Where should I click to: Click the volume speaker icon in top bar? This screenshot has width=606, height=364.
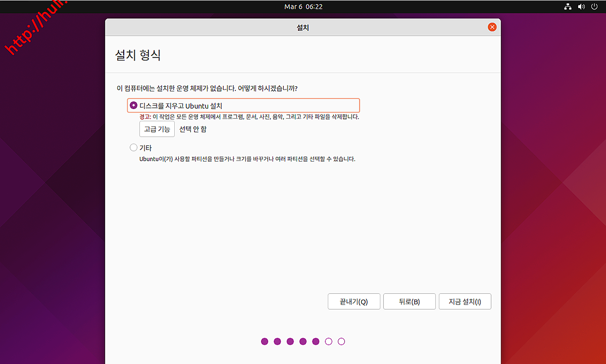(x=581, y=7)
